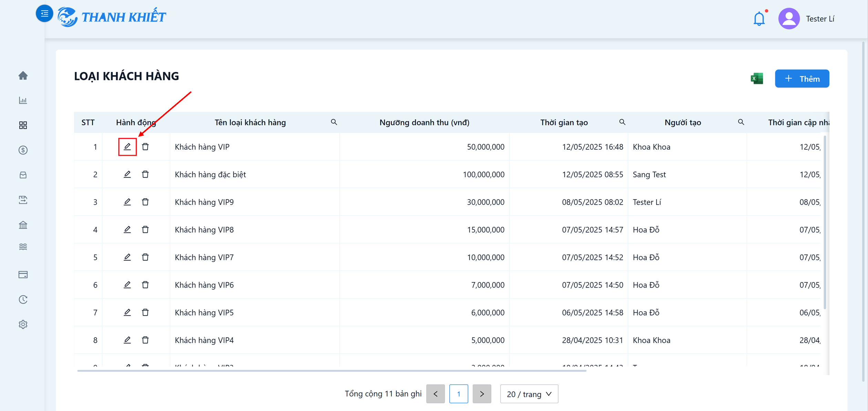868x411 pixels.
Task: Go to the next page arrow
Action: (482, 394)
